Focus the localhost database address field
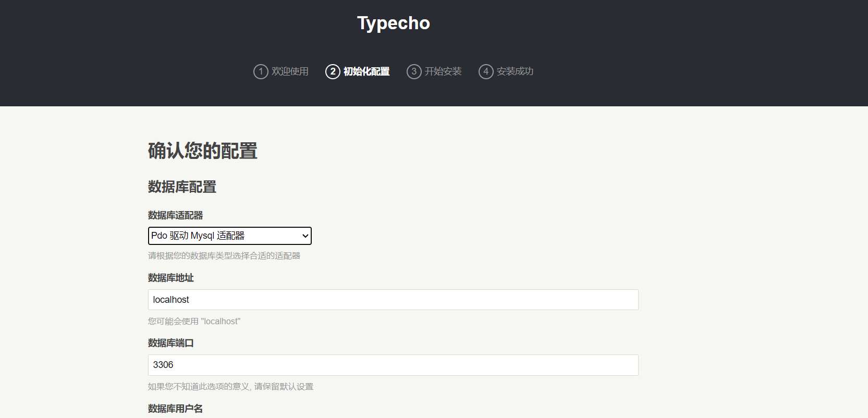868x418 pixels. click(393, 300)
